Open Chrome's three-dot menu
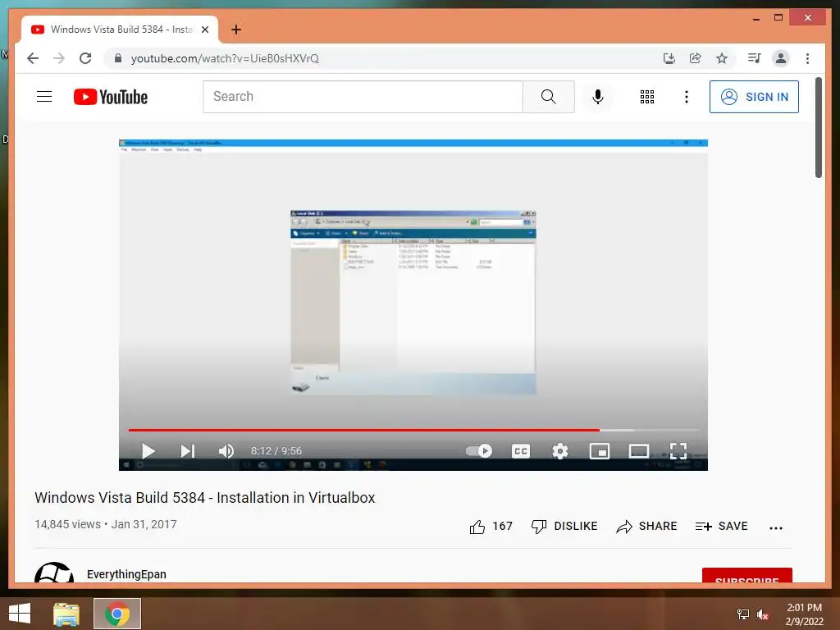 point(807,58)
